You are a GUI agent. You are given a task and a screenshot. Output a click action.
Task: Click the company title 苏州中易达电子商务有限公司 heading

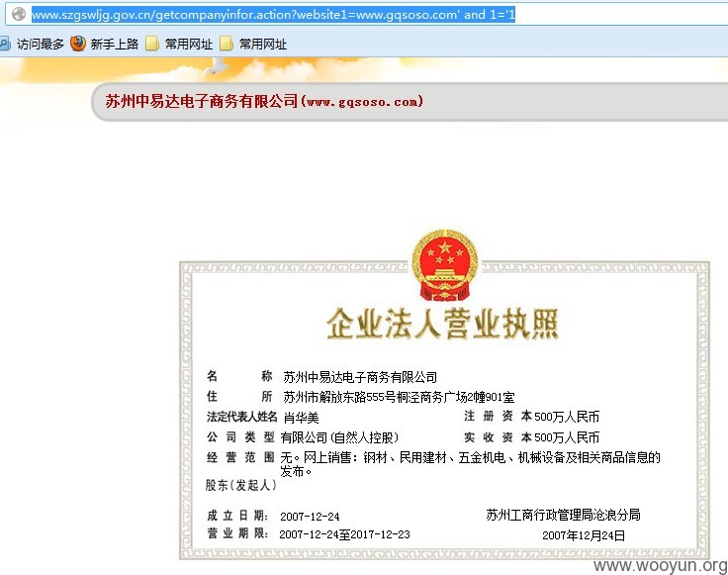202,101
